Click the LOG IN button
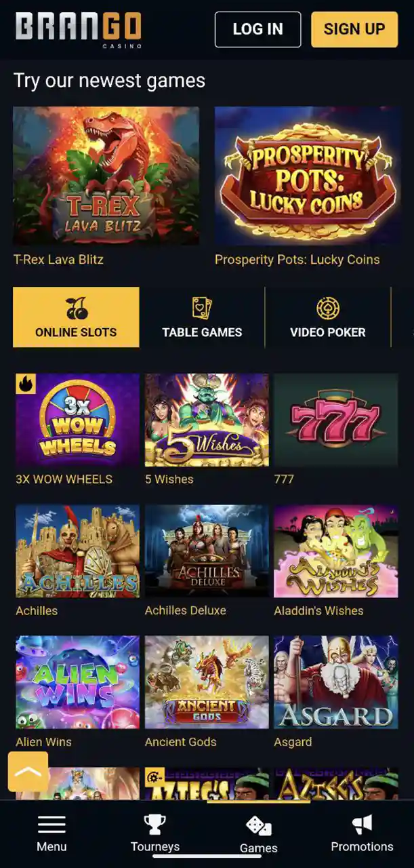This screenshot has width=414, height=868. [x=257, y=29]
